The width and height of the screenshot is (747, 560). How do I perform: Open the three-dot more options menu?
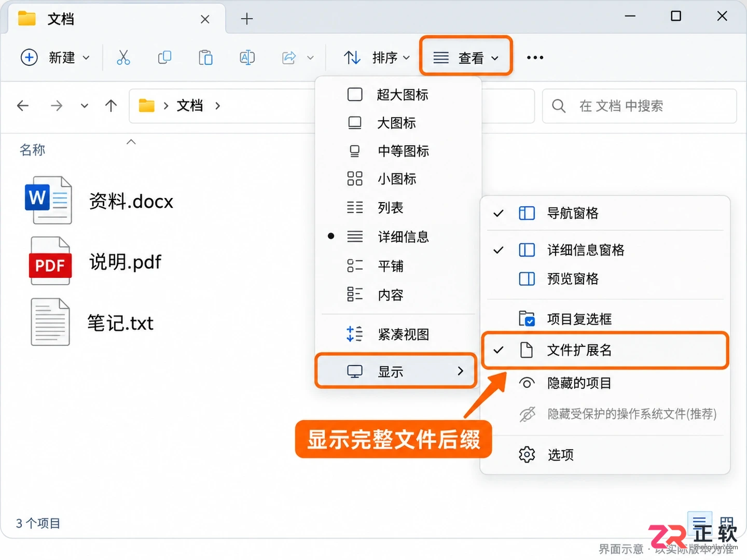pos(535,58)
